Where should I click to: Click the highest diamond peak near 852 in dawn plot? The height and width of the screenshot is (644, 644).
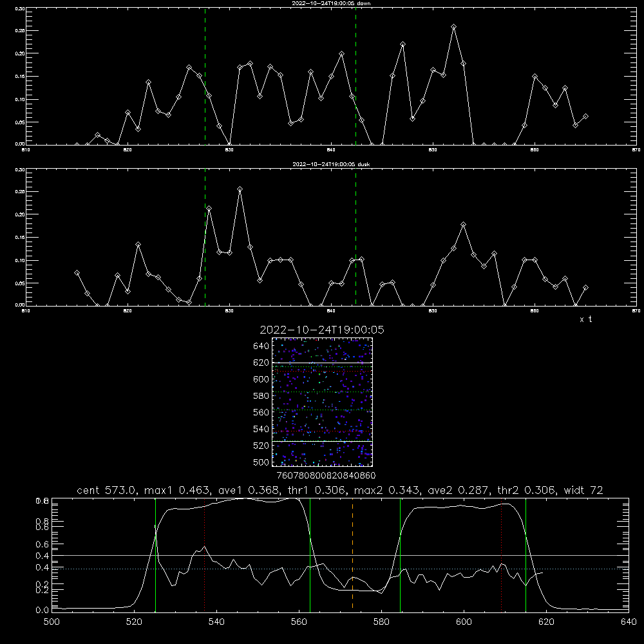453,26
